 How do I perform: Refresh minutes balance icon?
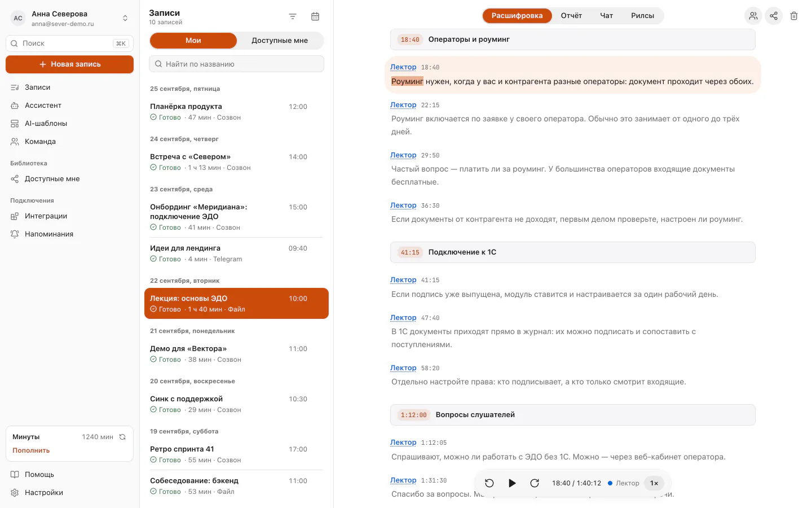[x=122, y=437]
